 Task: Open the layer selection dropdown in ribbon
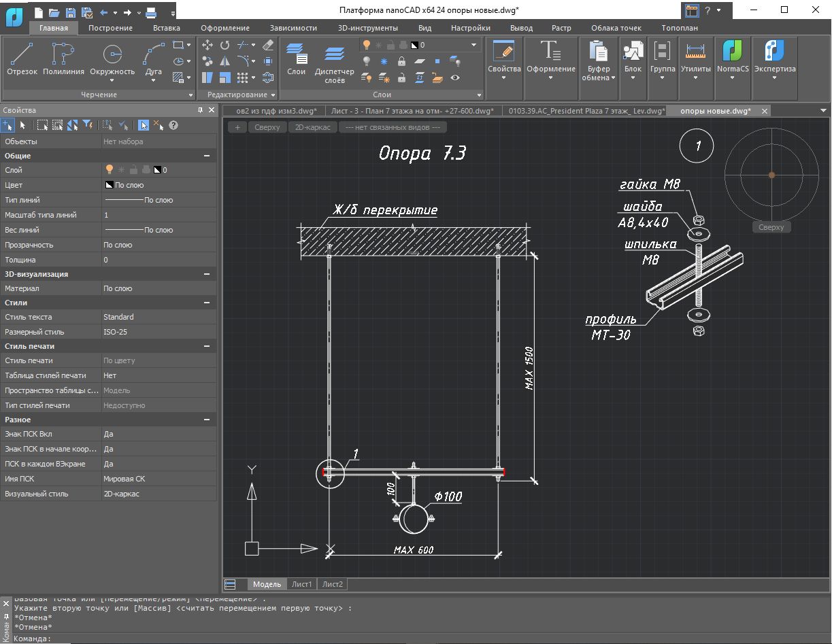474,45
